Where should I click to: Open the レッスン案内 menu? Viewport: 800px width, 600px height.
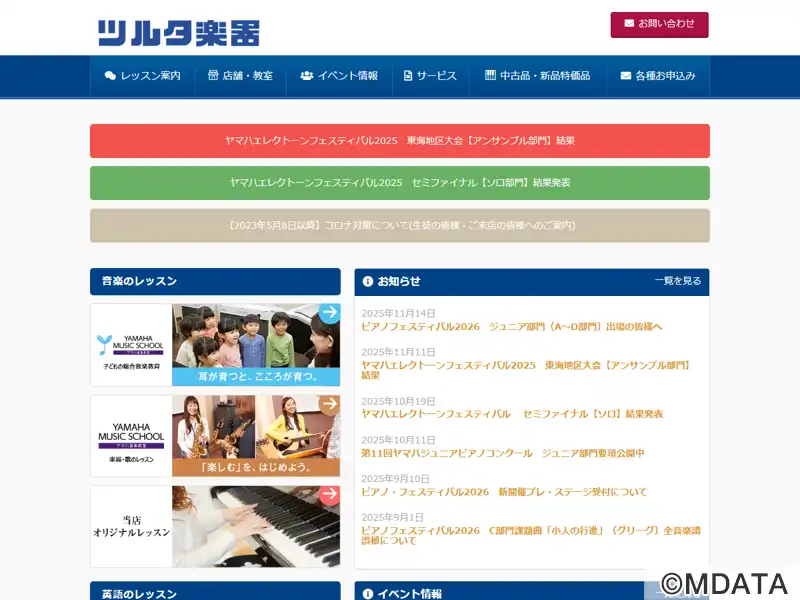click(142, 76)
